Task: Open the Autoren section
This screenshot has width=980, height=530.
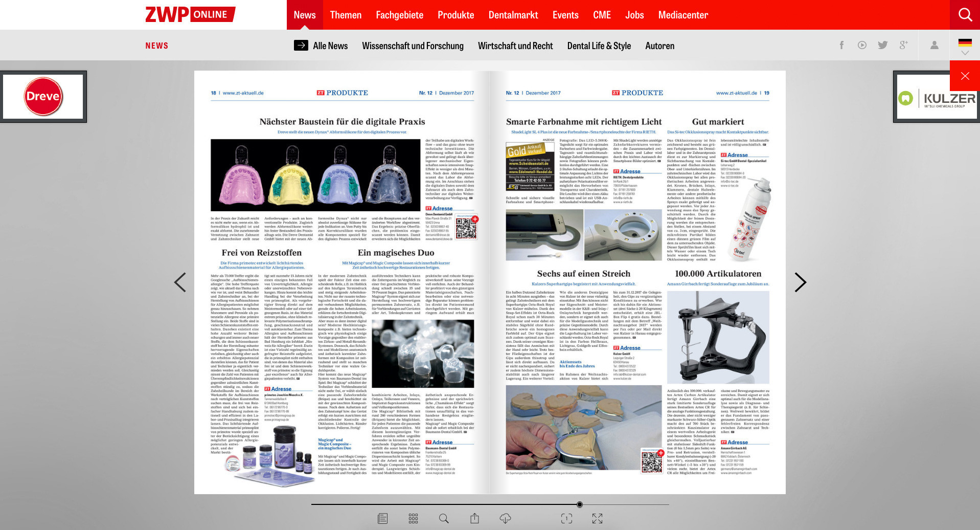Action: 659,46
